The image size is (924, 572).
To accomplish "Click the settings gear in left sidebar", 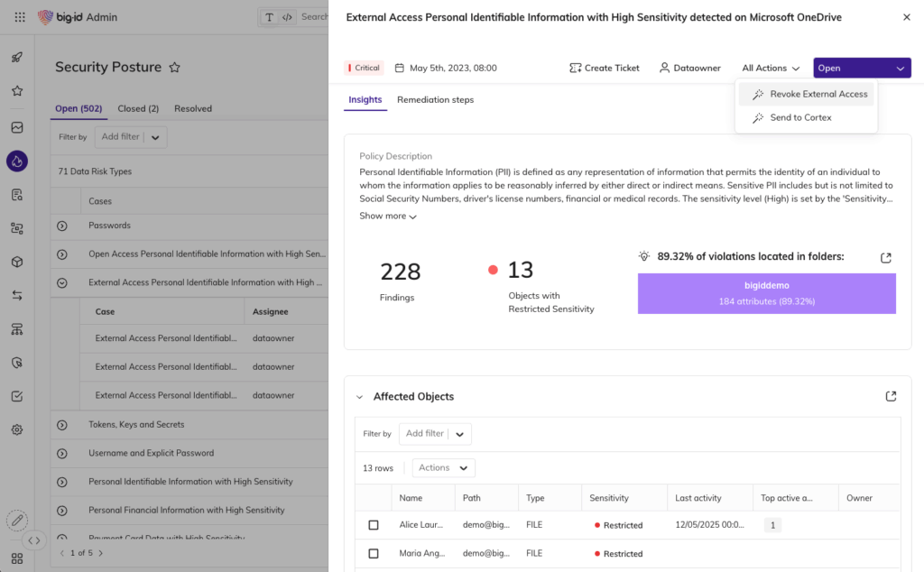I will pos(16,429).
